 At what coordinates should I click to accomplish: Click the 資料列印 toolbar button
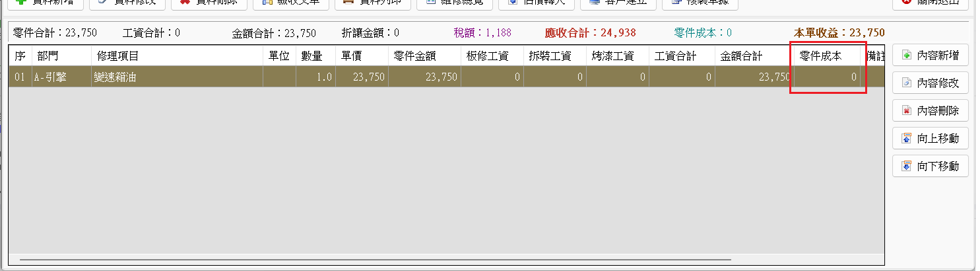pos(372,3)
